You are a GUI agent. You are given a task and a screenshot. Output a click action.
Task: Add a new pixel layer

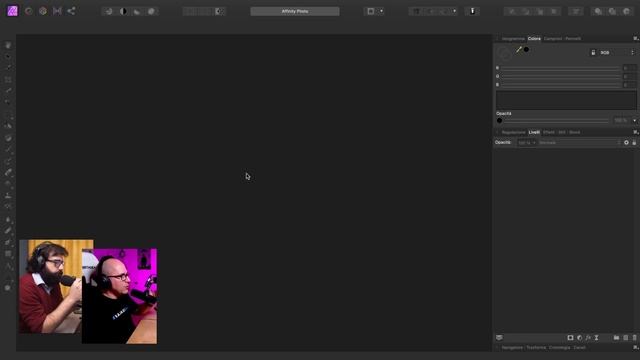626,338
